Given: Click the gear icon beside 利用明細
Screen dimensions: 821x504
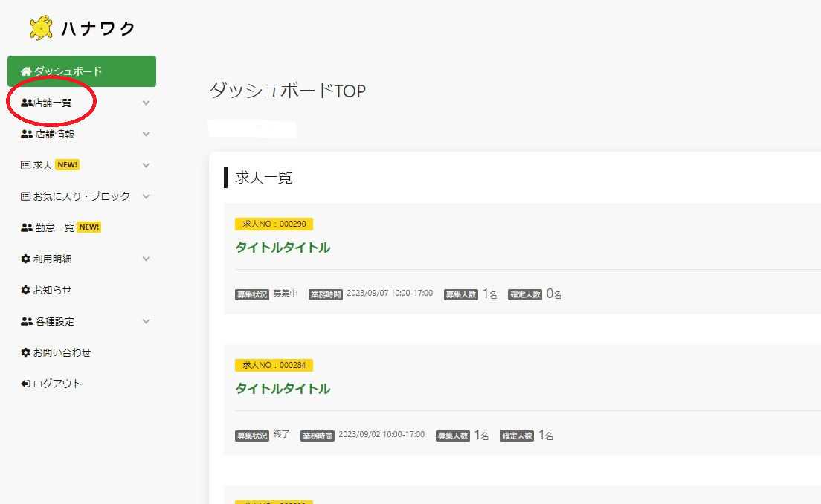Looking at the screenshot, I should click(25, 259).
